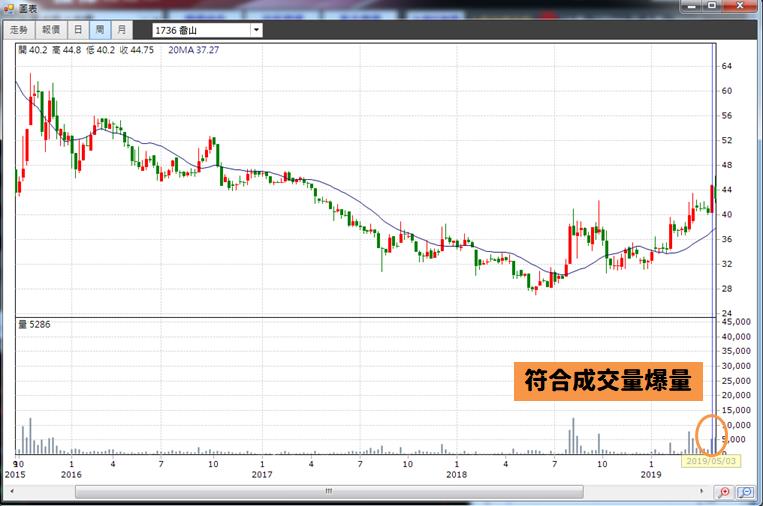The height and width of the screenshot is (506, 763).
Task: Click the zoom out magnifier icon
Action: (x=745, y=492)
